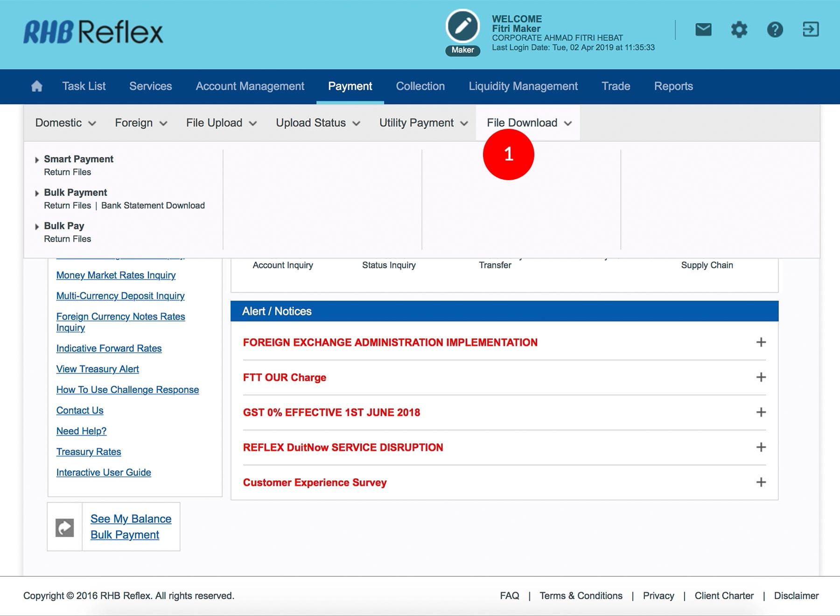Screen dimensions: 840x616
Task: Open the Liquidity Management tab
Action: (523, 86)
